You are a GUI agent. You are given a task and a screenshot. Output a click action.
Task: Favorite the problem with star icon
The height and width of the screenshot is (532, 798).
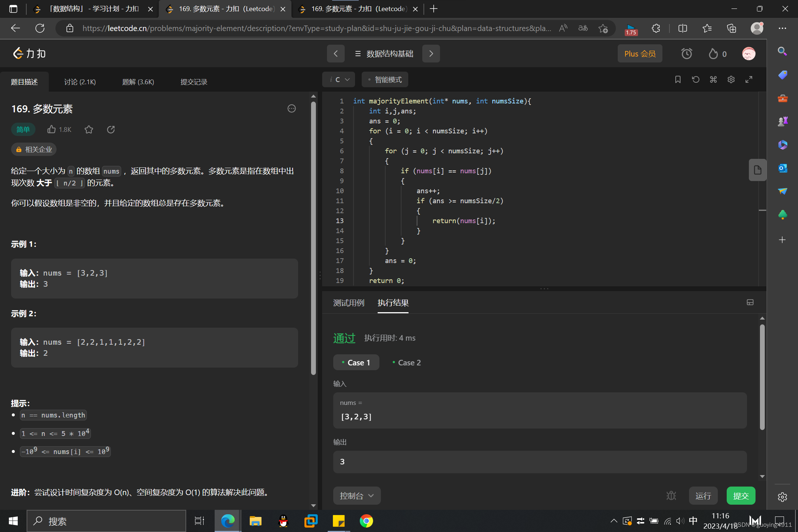(89, 129)
